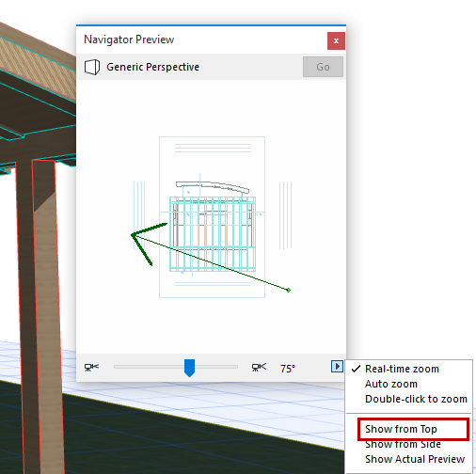Image resolution: width=476 pixels, height=474 pixels.
Task: Click the green camera target point
Action: click(289, 290)
